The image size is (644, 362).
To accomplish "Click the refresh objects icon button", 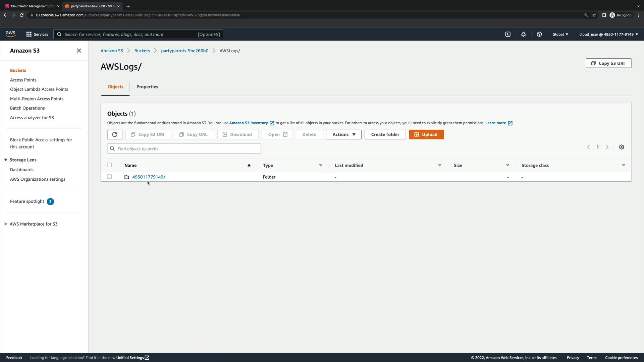I will (115, 134).
